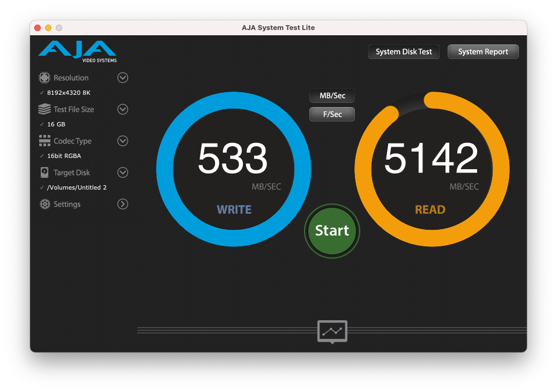Start the disk speed test
The image size is (557, 392).
tap(332, 231)
